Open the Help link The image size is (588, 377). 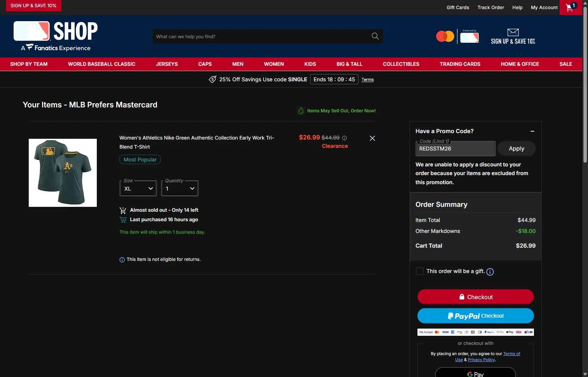point(517,8)
